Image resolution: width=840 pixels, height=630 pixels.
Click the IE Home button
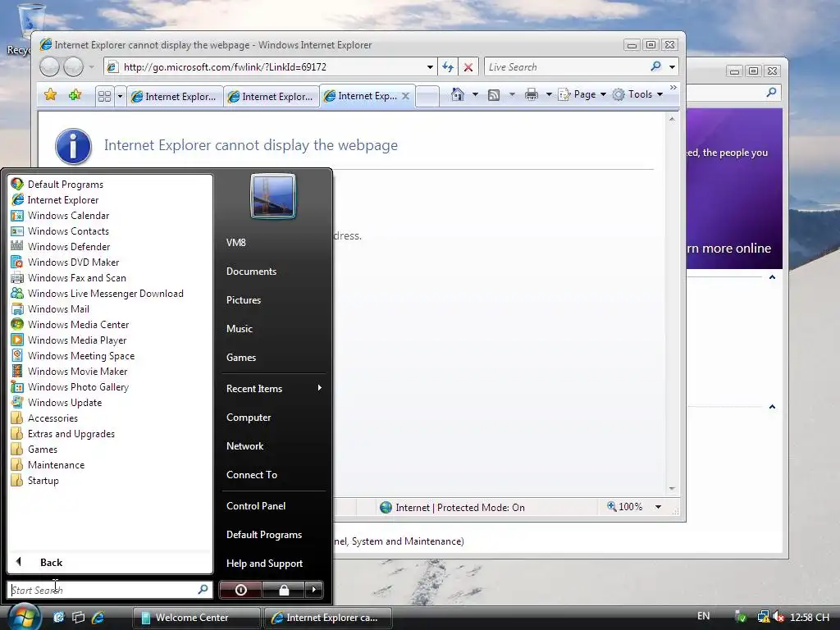click(x=457, y=94)
